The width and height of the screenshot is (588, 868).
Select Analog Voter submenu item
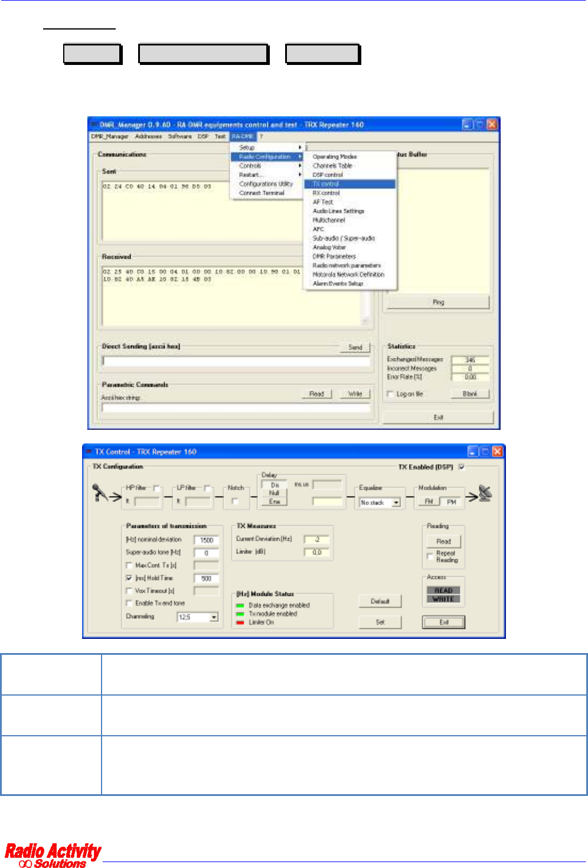tap(349, 247)
